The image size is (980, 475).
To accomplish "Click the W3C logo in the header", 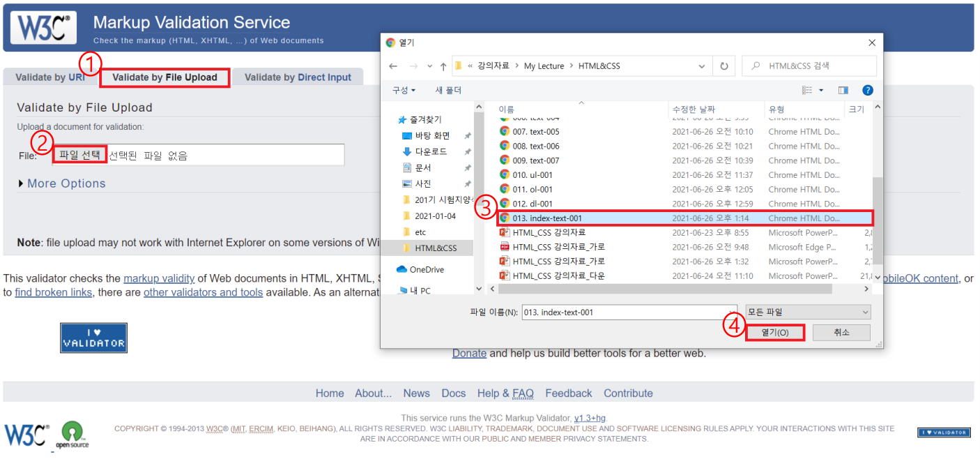I will (x=43, y=28).
